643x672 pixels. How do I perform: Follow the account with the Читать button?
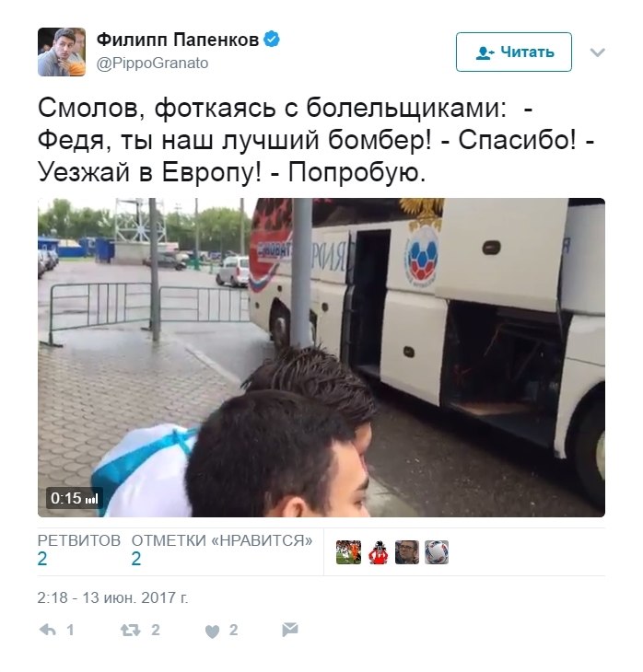pyautogui.click(x=513, y=52)
